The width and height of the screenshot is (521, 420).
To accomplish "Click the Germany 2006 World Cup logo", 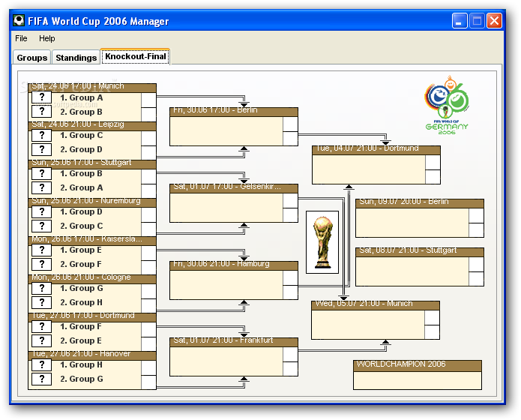I will pyautogui.click(x=447, y=105).
